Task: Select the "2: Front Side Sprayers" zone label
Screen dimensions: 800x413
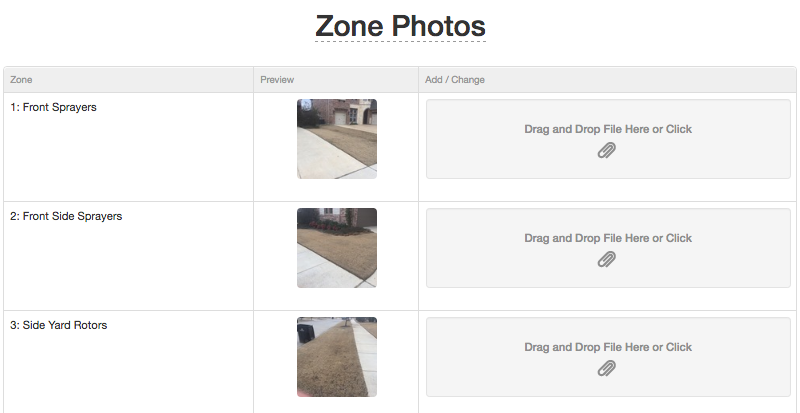Action: pos(66,216)
